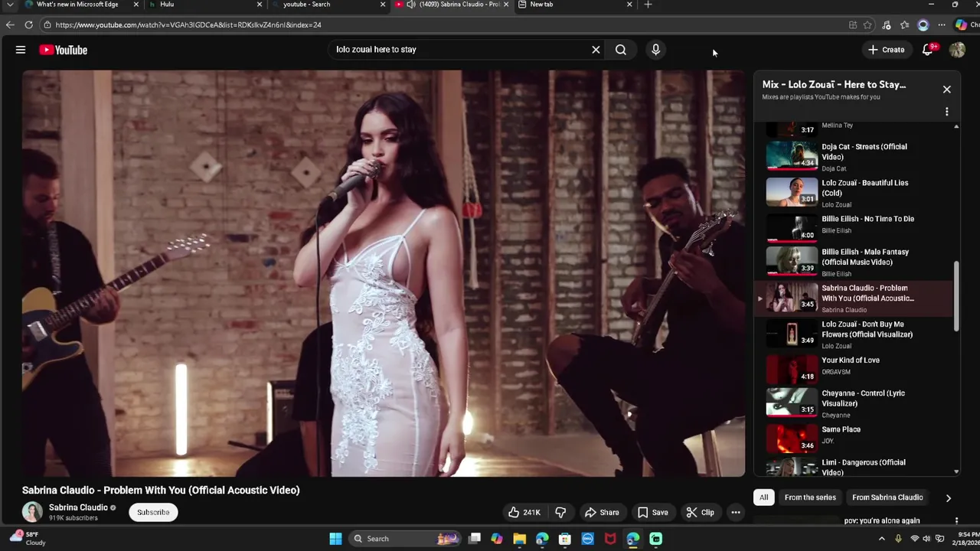Select the From the series chip
This screenshot has width=980, height=551.
(810, 497)
